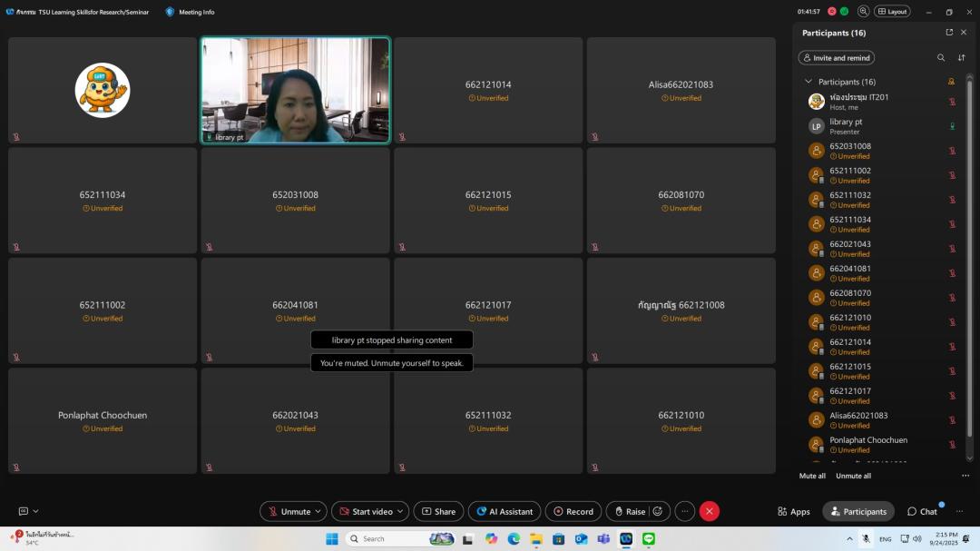The height and width of the screenshot is (551, 980).
Task: Collapse the Participants (16) group
Action: 808,82
